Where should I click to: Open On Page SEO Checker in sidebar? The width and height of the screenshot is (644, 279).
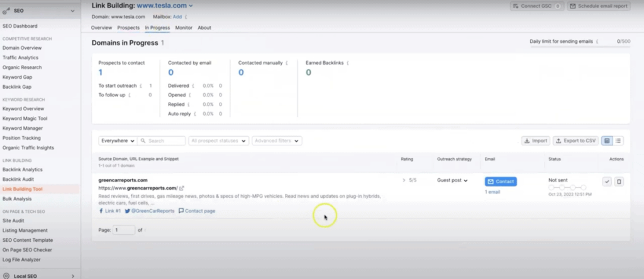tap(27, 250)
